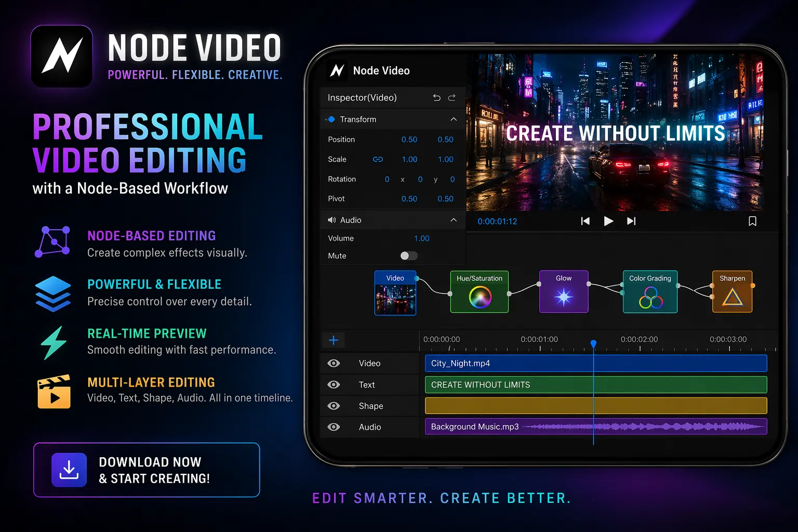This screenshot has width=798, height=532.
Task: Select the Background Music.mp3 clip
Action: click(596, 427)
